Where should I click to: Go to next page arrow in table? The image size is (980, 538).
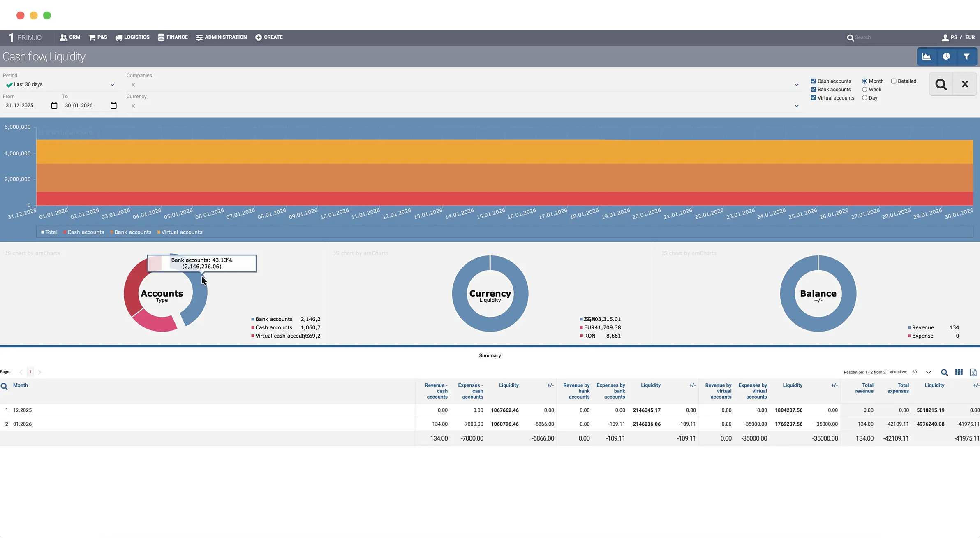point(39,372)
